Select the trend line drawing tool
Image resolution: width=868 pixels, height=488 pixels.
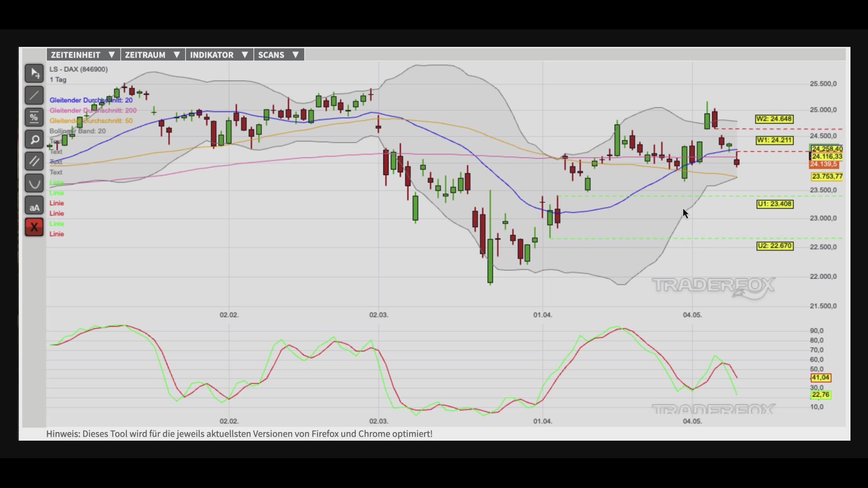(34, 95)
